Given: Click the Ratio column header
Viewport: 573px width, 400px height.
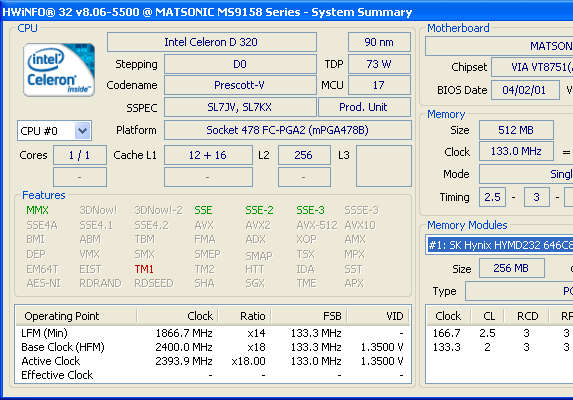Looking at the screenshot, I should (x=245, y=316).
